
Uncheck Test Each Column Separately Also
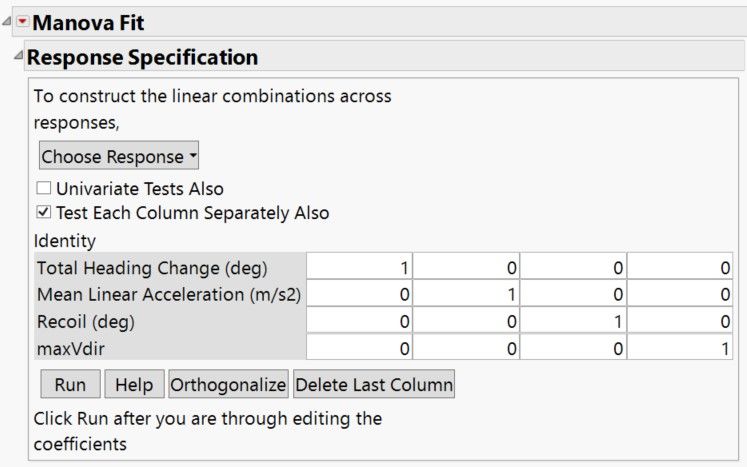pos(44,212)
